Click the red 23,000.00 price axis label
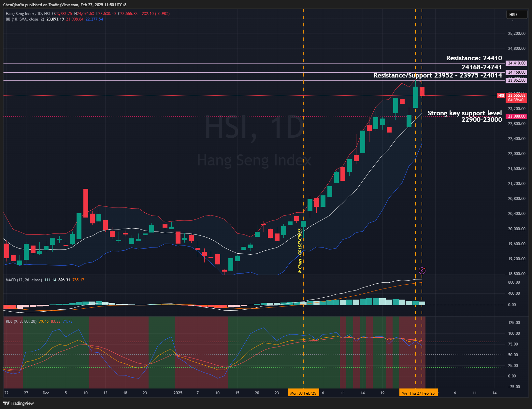Viewport: 532px width, 409px height. 516,116
